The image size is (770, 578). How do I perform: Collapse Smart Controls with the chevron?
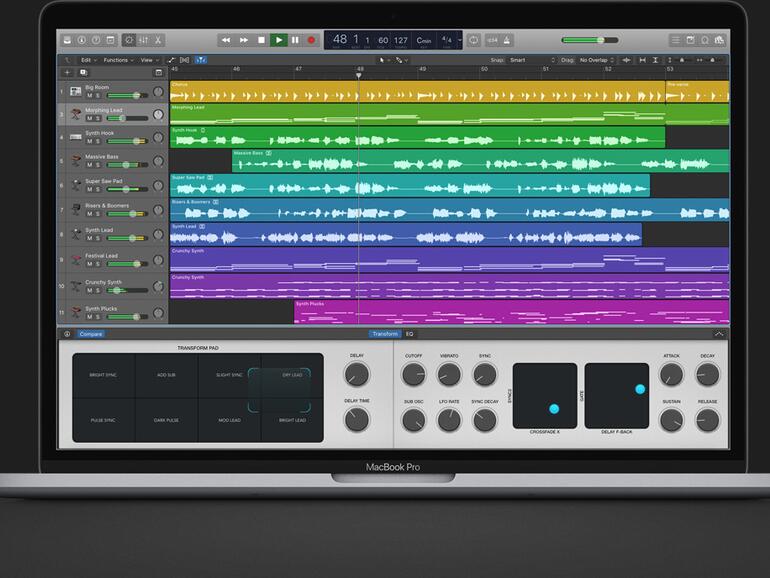point(719,334)
